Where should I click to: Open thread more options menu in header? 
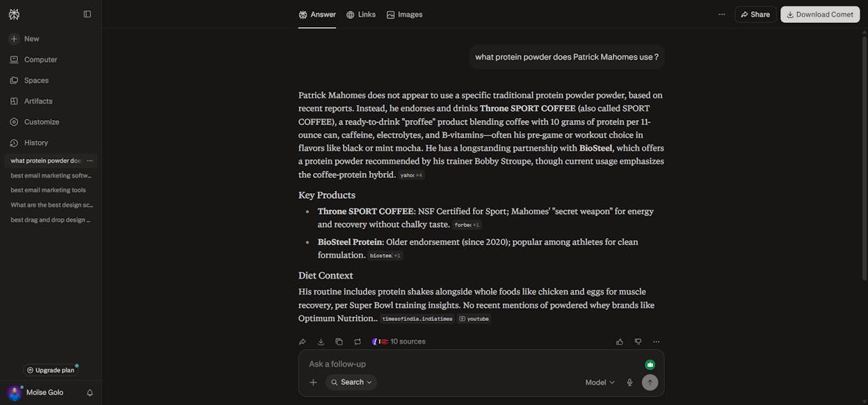[x=722, y=15]
